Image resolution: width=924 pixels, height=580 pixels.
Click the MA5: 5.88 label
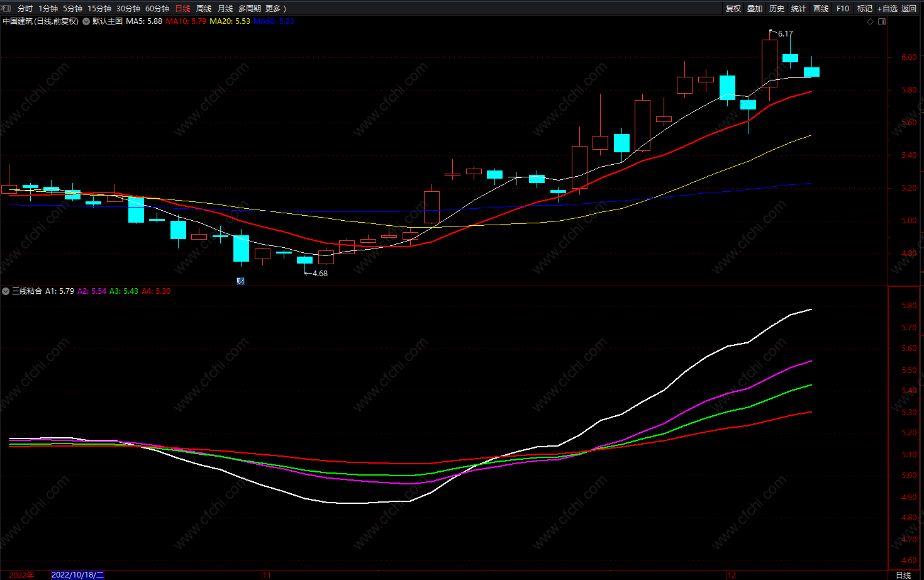(144, 21)
